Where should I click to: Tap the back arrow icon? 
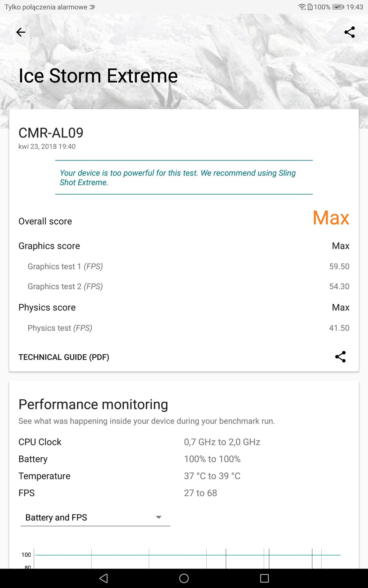pyautogui.click(x=21, y=32)
